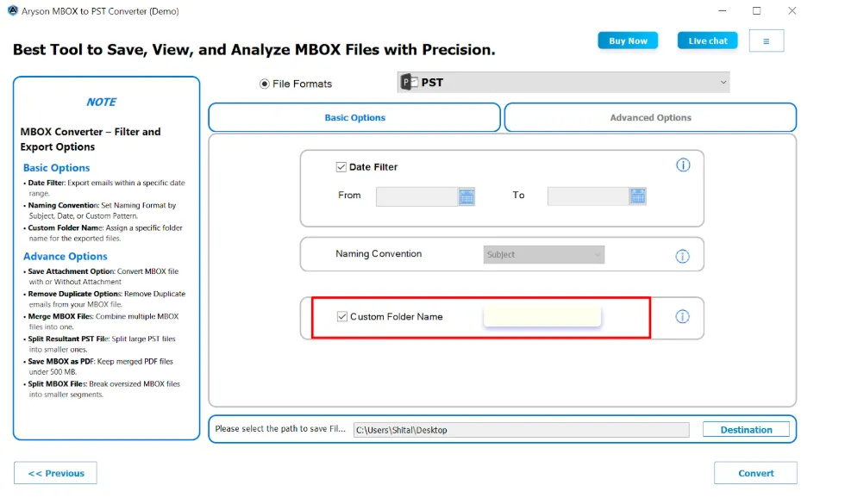Image resolution: width=845 pixels, height=504 pixels.
Task: Open the From date calendar picker
Action: pos(466,196)
